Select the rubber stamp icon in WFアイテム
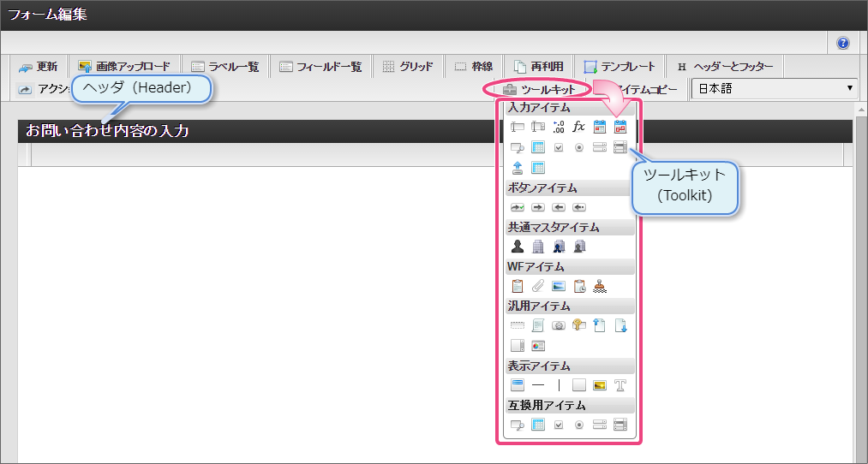 point(600,286)
